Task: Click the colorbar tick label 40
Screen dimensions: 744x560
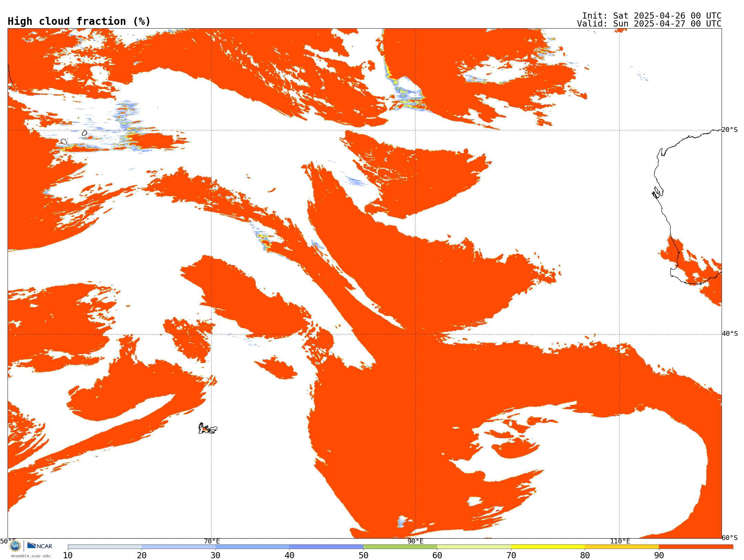Action: pyautogui.click(x=289, y=556)
